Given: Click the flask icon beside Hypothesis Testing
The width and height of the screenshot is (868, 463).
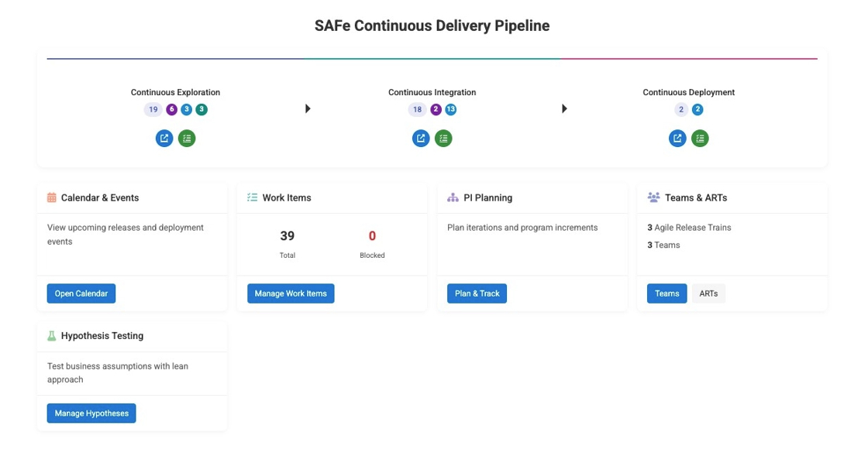Looking at the screenshot, I should coord(52,336).
